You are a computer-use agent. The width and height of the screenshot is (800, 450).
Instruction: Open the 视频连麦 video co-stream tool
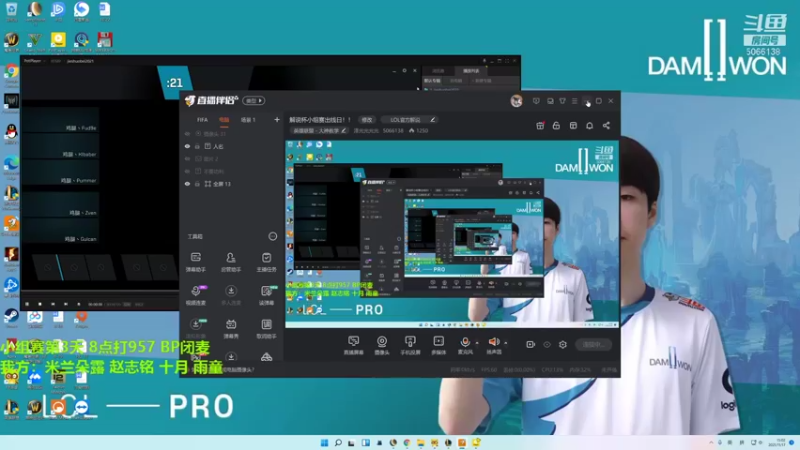pos(195,295)
